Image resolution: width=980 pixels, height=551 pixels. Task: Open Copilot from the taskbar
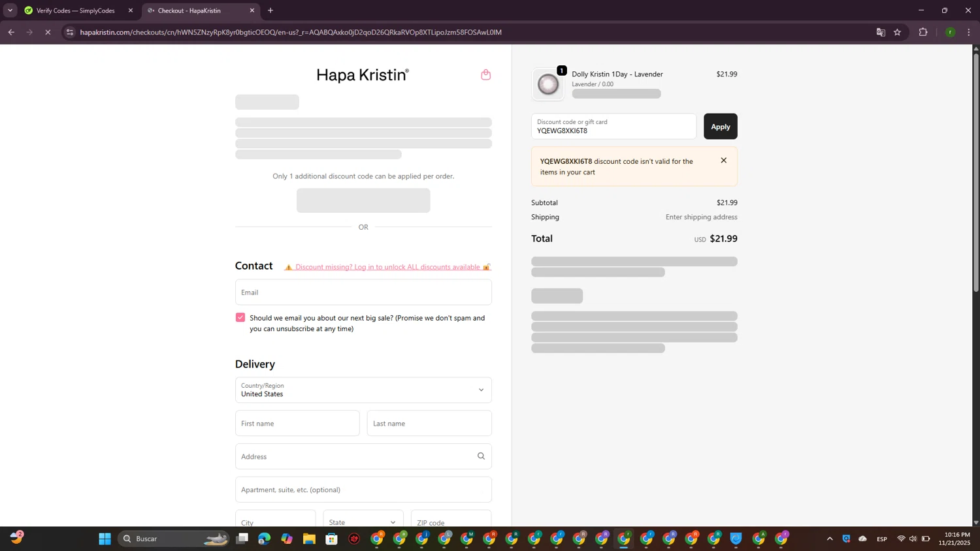click(x=287, y=539)
